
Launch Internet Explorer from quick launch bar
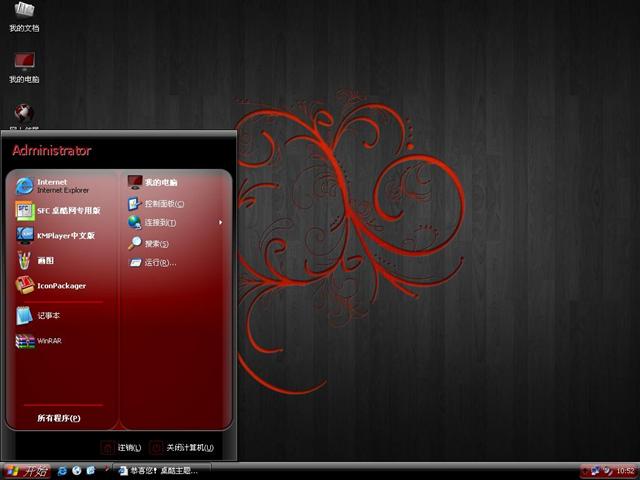[62, 471]
